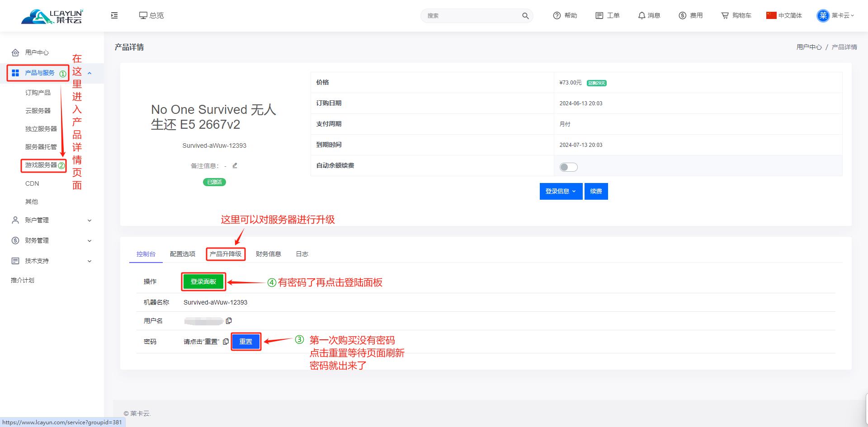Open 帮助 help question icon
Screen dimensions: 868x427
click(x=557, y=15)
